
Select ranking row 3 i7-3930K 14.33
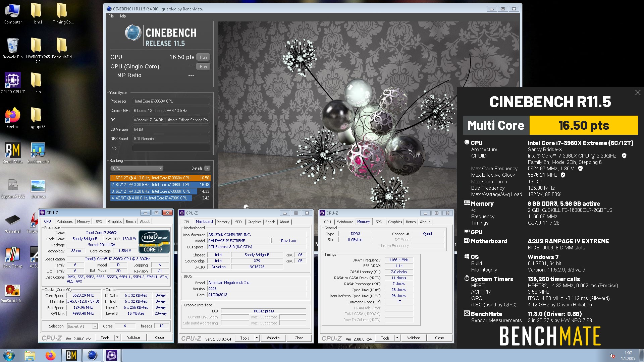click(x=160, y=191)
